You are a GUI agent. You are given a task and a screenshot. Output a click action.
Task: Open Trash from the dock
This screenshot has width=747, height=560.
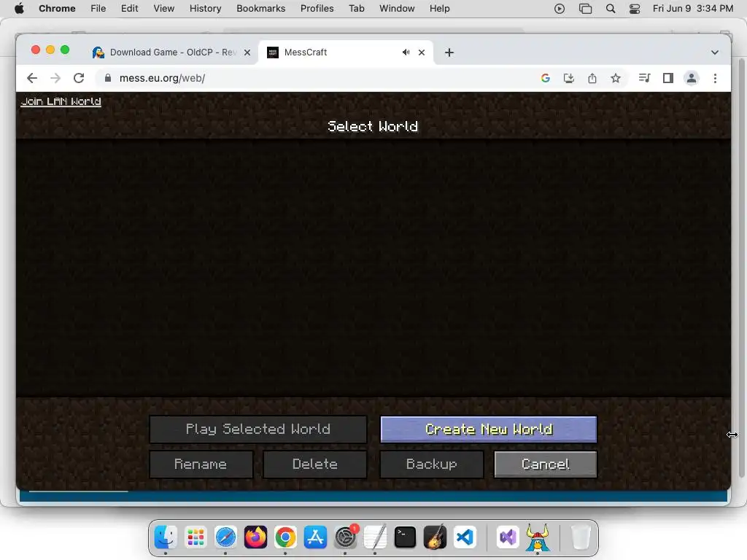tap(581, 537)
